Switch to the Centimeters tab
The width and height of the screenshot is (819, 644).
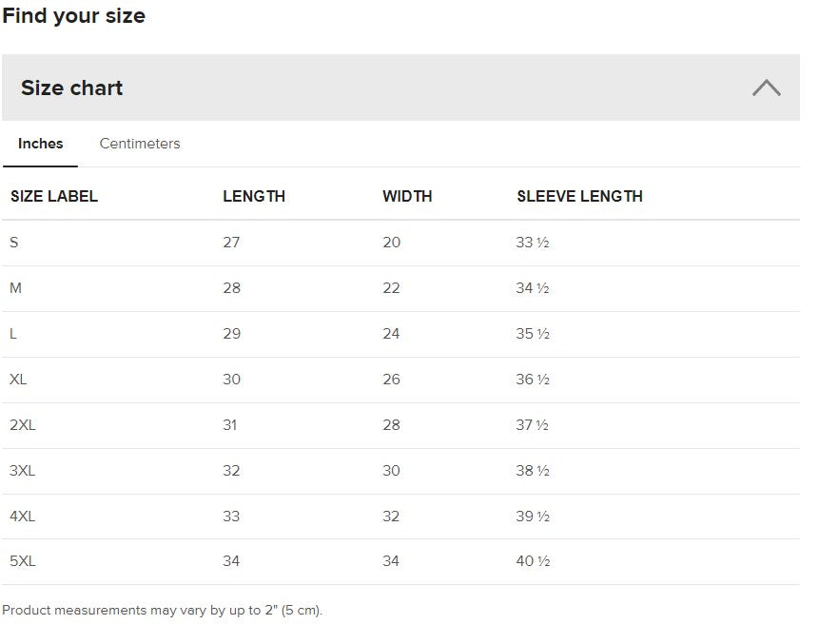pos(140,144)
